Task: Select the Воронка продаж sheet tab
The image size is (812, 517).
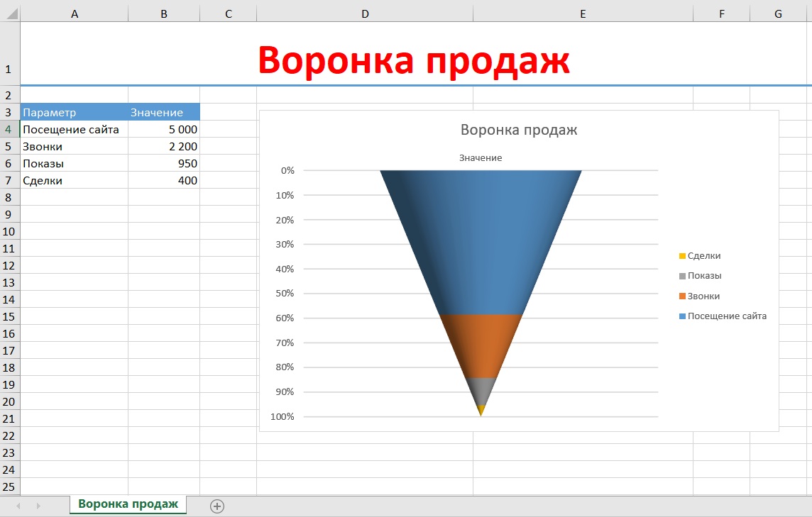Action: [x=128, y=504]
